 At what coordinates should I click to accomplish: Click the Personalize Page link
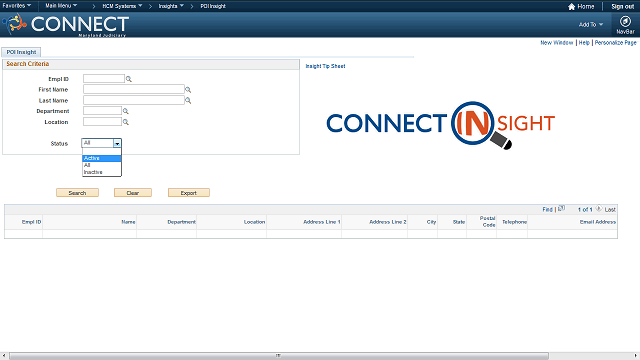point(616,43)
